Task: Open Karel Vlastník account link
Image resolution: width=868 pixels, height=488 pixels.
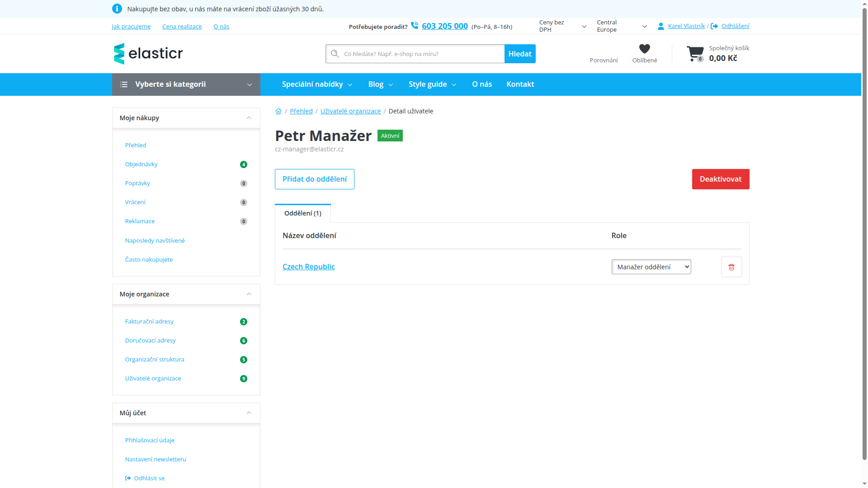Action: 686,26
